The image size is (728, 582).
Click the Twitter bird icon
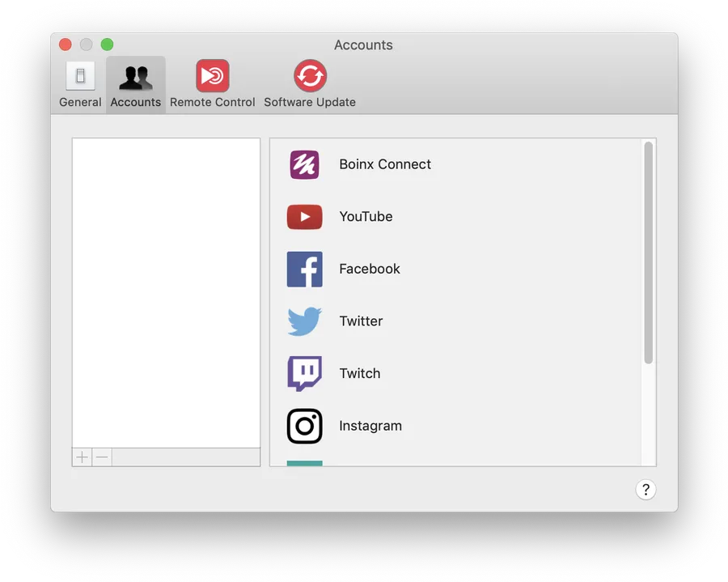305,321
